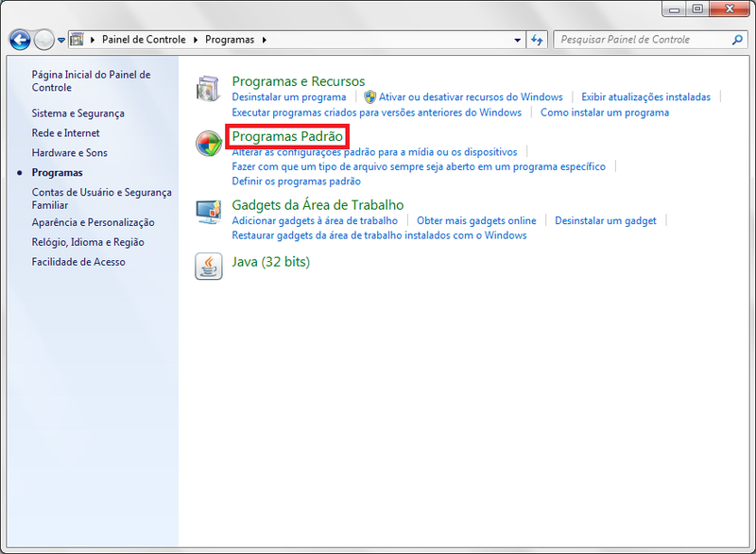The width and height of the screenshot is (756, 554).
Task: Open the Gadgets da Área de Trabalho icon
Action: tap(208, 212)
